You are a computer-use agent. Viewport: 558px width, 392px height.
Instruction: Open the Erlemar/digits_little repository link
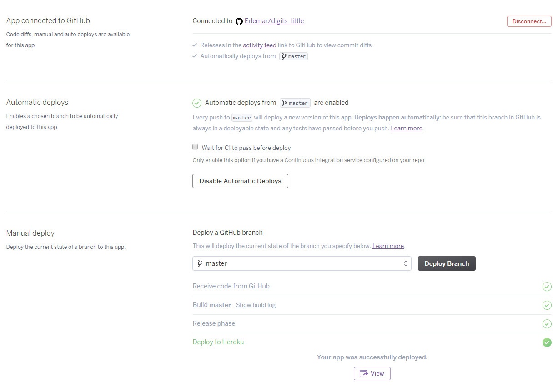[x=274, y=21]
